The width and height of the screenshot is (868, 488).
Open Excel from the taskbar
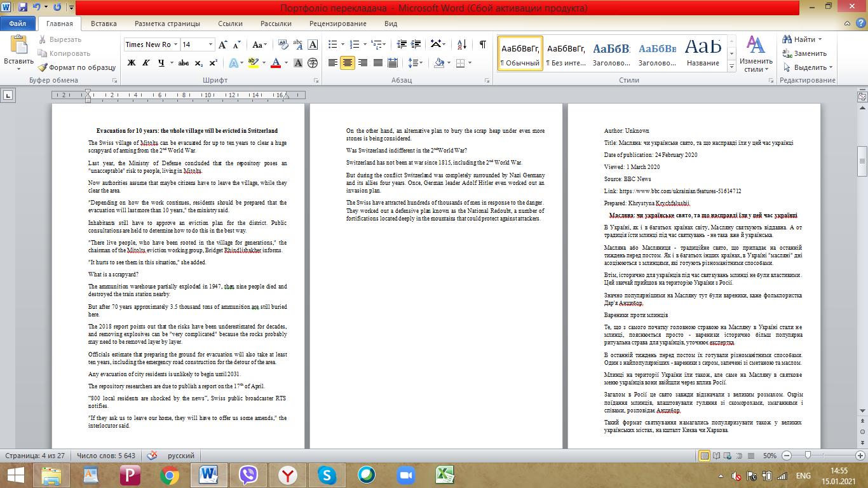pyautogui.click(x=444, y=475)
